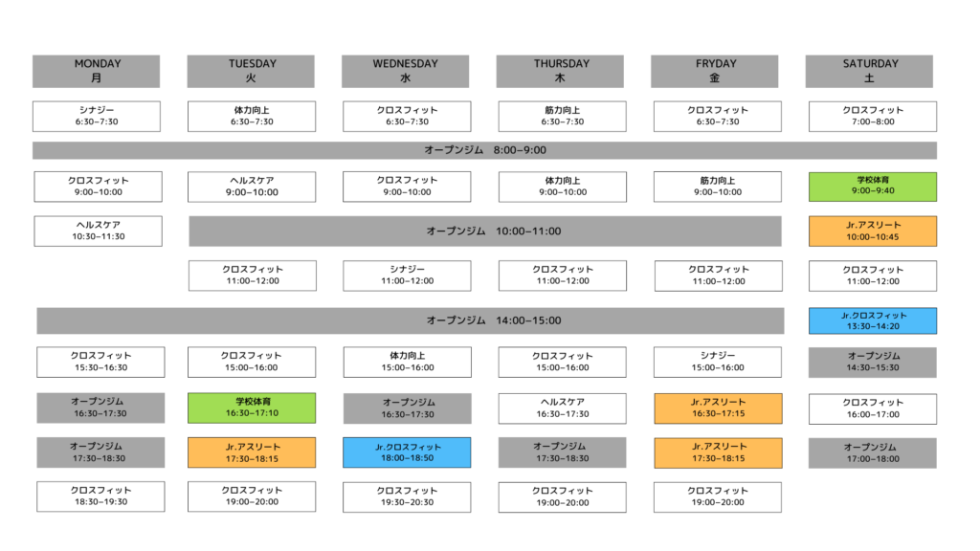
Task: Select Saturday's クロスフィット 7:00~8:00 class
Action: click(x=872, y=116)
